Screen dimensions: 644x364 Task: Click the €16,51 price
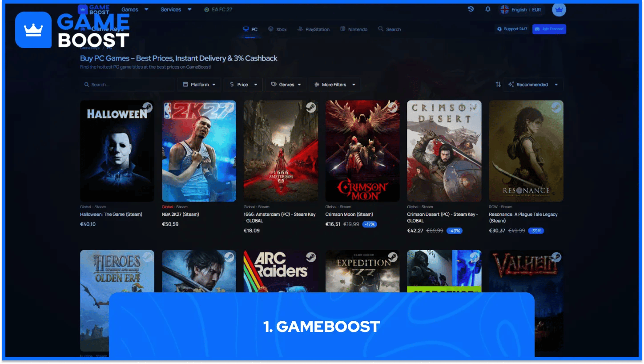pyautogui.click(x=333, y=224)
